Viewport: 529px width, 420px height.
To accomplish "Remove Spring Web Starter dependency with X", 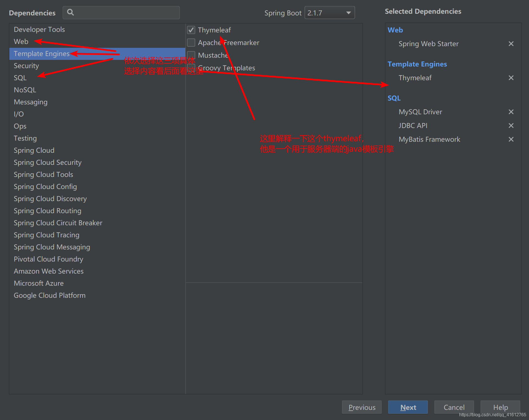I will click(511, 44).
